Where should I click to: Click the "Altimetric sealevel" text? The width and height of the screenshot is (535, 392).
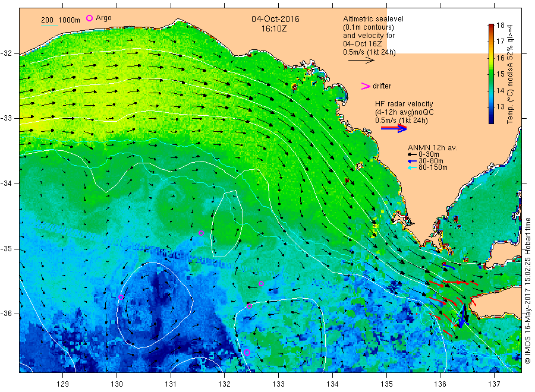[373, 19]
